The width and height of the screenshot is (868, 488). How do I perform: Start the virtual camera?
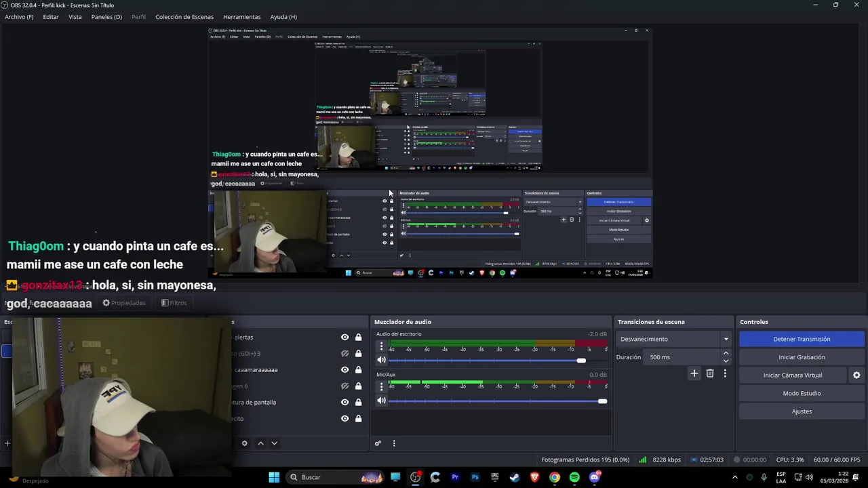(x=793, y=375)
